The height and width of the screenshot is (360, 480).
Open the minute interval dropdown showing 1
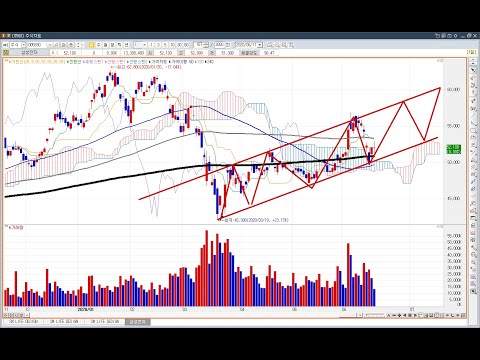[144, 45]
